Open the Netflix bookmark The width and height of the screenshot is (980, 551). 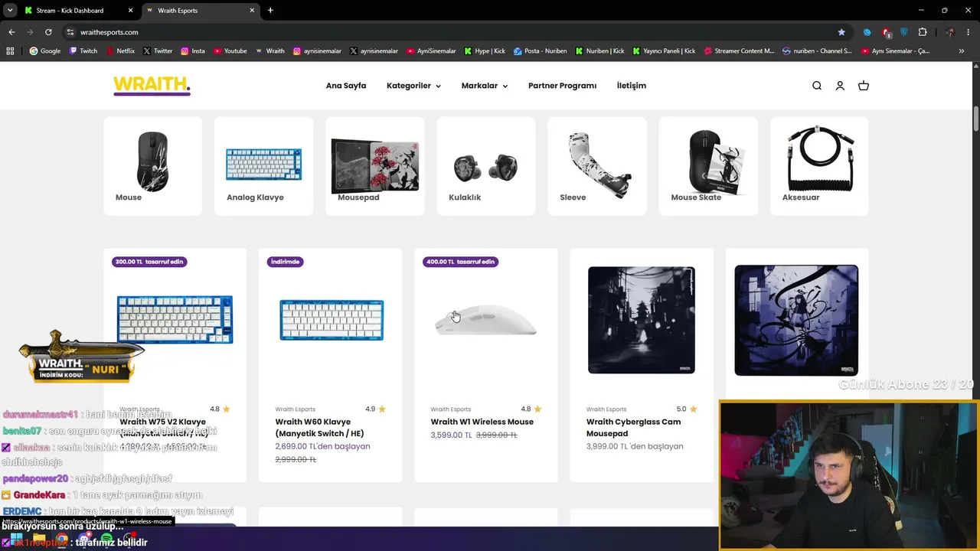pyautogui.click(x=120, y=51)
